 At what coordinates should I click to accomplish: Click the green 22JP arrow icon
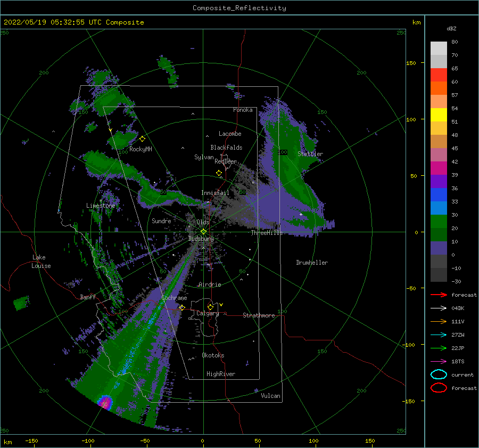point(439,348)
